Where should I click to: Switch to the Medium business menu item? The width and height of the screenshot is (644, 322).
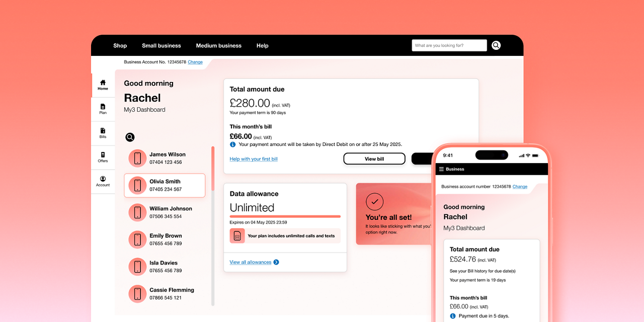pyautogui.click(x=218, y=45)
